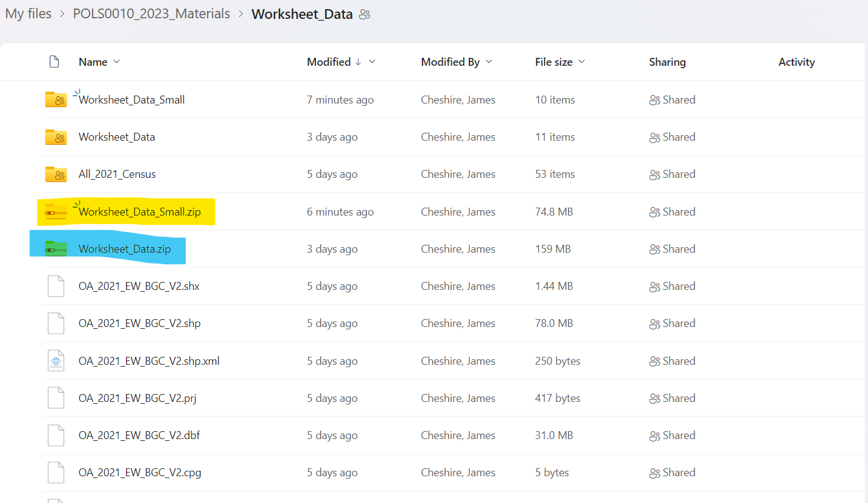Click the OA_2021_EW_BGC_V2.shx file icon
Viewport: 868px width, 503px height.
[x=55, y=286]
